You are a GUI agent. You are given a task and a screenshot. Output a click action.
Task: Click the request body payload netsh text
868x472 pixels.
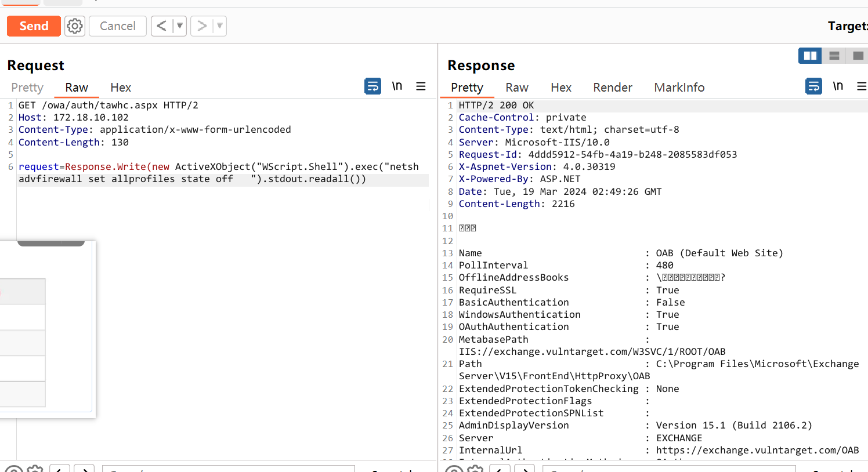coord(219,173)
